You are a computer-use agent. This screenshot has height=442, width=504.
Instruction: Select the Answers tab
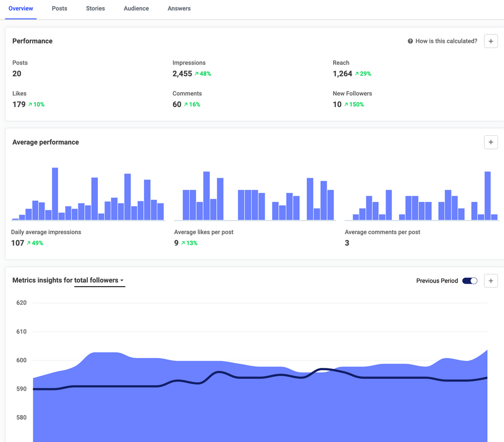coord(179,8)
